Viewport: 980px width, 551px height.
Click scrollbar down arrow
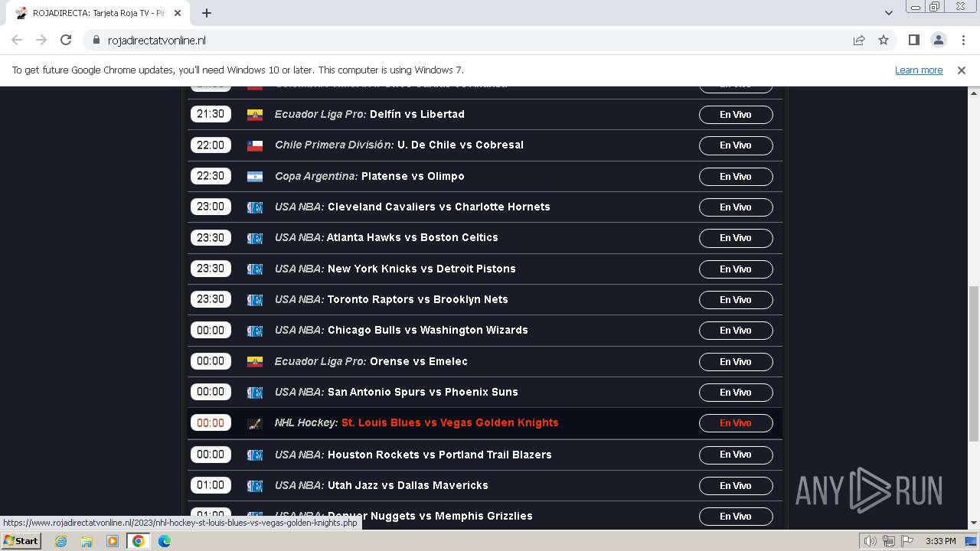(x=974, y=523)
